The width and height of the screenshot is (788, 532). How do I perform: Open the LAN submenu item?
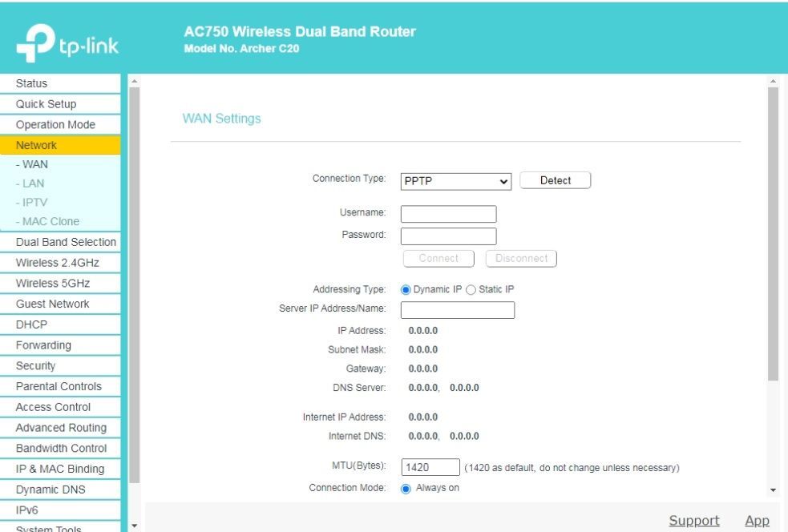[33, 183]
